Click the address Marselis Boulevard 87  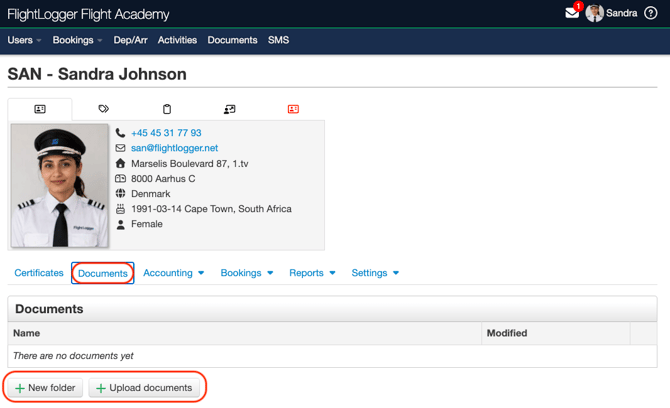click(x=190, y=164)
